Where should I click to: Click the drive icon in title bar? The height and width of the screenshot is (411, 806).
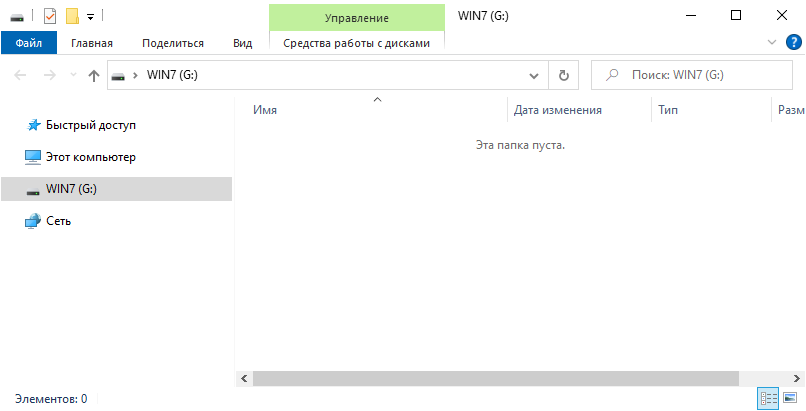click(17, 17)
